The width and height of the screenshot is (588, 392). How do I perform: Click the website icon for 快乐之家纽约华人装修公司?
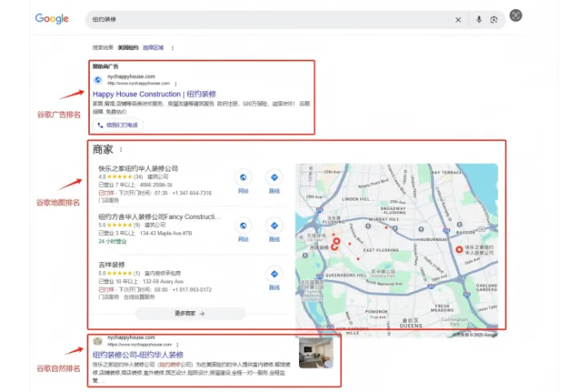(x=243, y=177)
